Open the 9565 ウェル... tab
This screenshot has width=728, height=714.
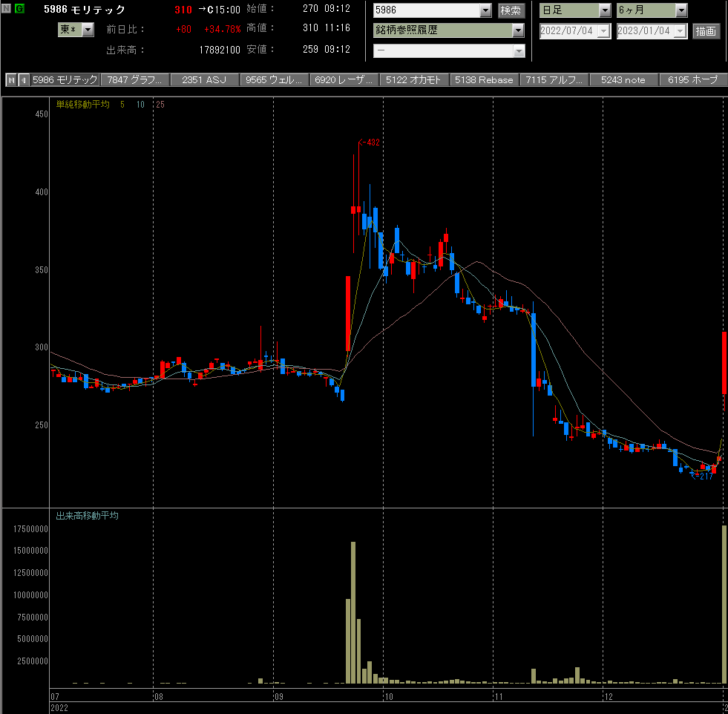click(x=274, y=80)
